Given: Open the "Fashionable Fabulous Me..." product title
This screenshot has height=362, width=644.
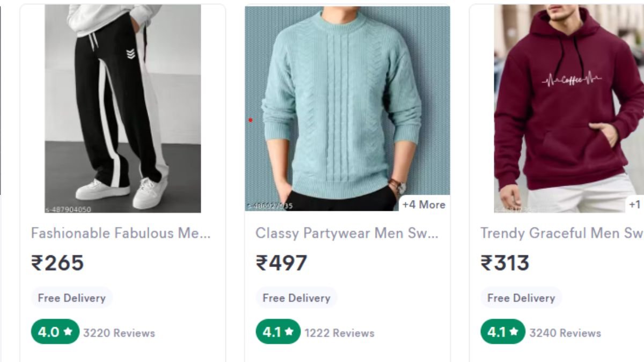Looking at the screenshot, I should [x=121, y=233].
